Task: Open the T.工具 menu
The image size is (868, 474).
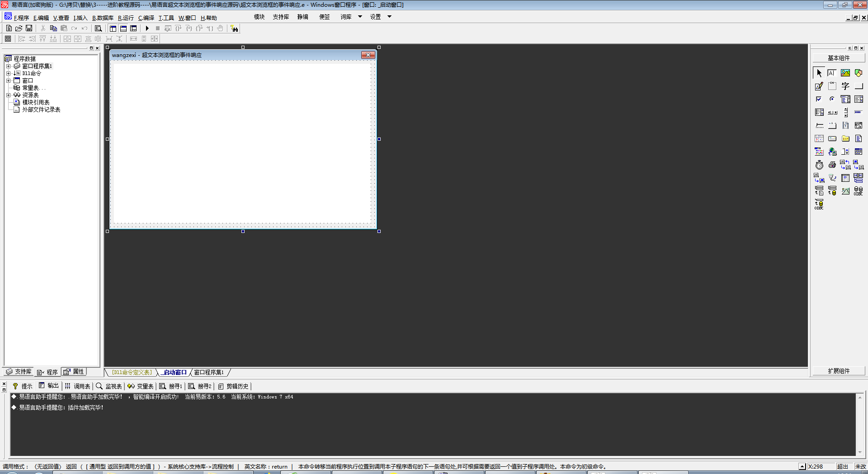Action: [166, 18]
